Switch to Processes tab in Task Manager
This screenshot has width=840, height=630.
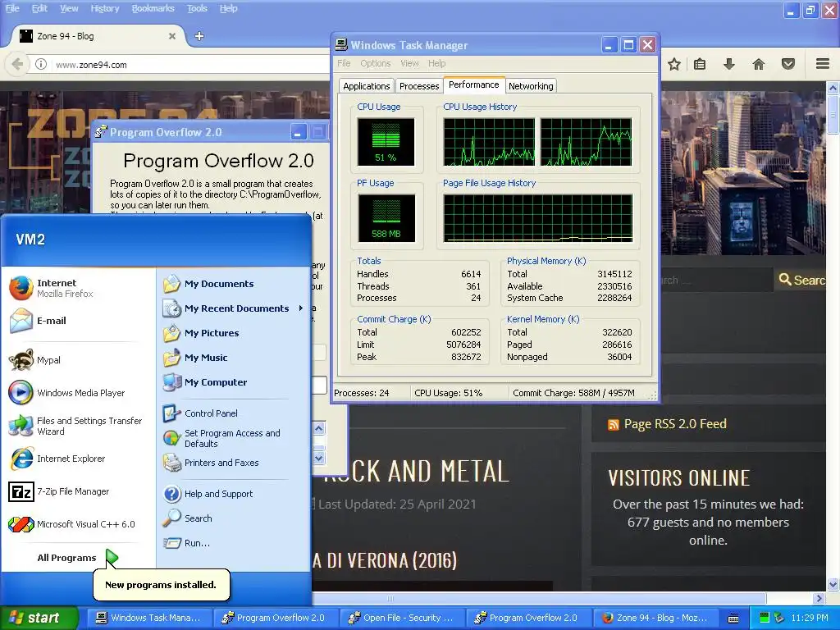click(x=419, y=85)
